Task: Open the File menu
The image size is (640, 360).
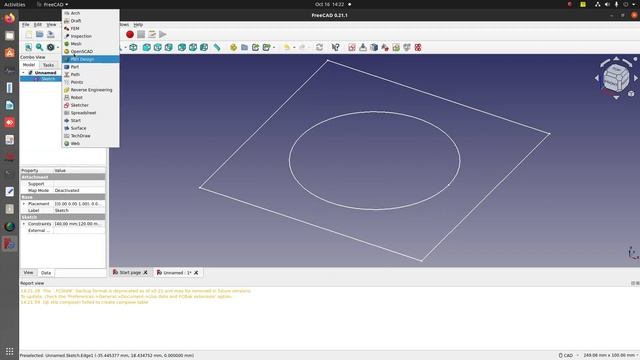Action: [26, 24]
